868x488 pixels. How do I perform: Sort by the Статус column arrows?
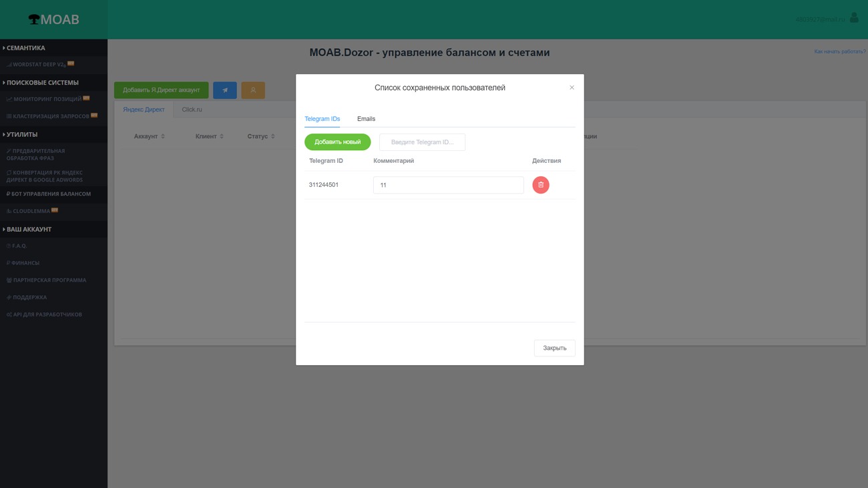pyautogui.click(x=273, y=136)
